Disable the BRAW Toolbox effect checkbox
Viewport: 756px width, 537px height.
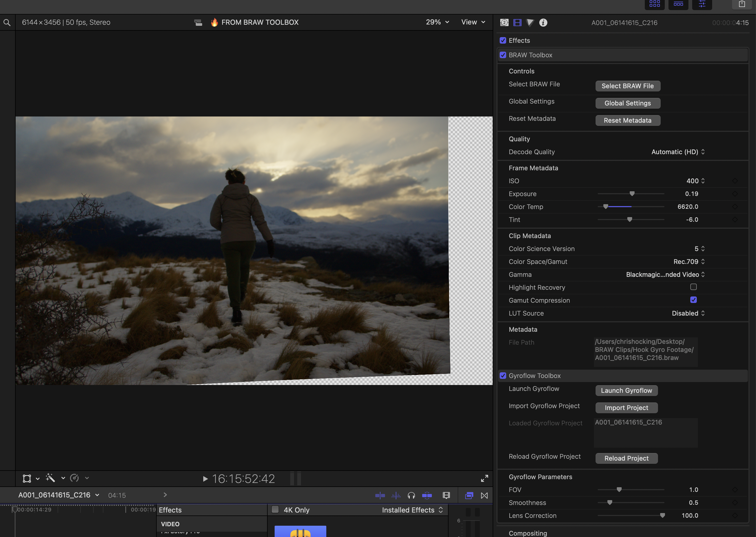coord(503,55)
